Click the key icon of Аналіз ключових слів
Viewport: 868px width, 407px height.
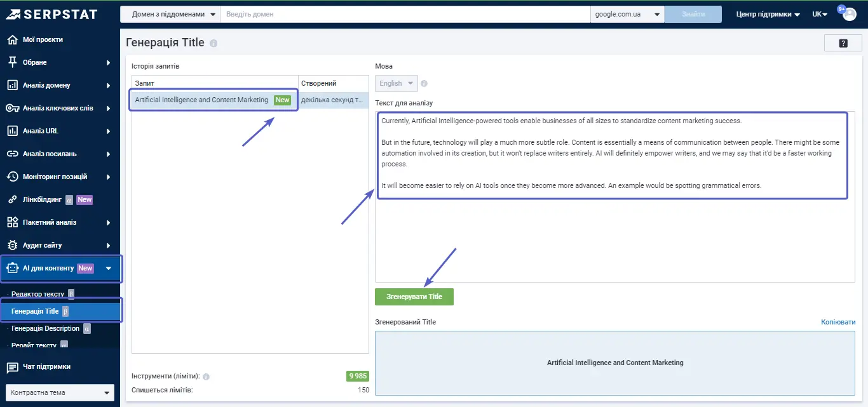12,108
